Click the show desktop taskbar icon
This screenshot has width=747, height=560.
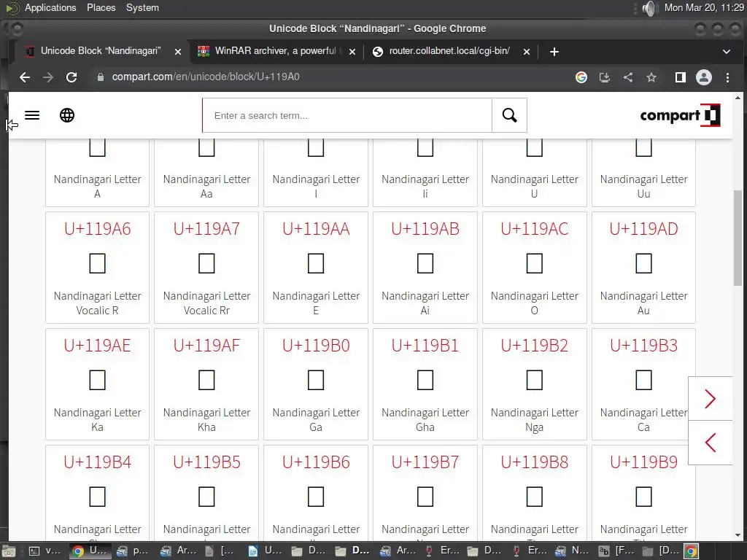pos(9,551)
